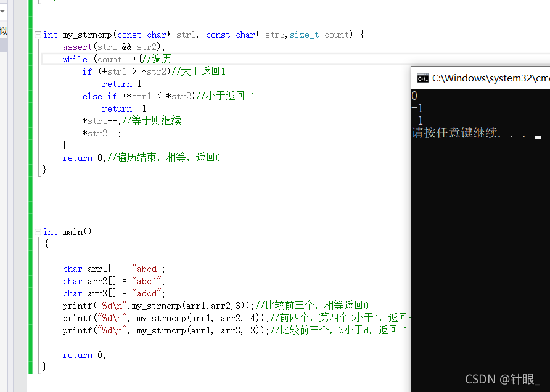The width and height of the screenshot is (550, 392).
Task: Click printf line comparing arr1, arr2, 3
Action: click(215, 306)
